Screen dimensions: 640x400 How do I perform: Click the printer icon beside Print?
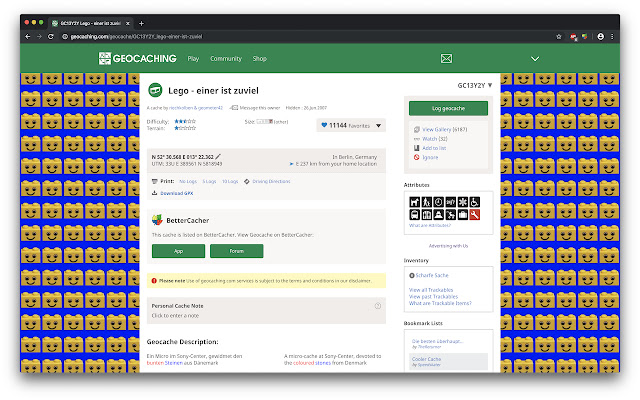pyautogui.click(x=154, y=181)
